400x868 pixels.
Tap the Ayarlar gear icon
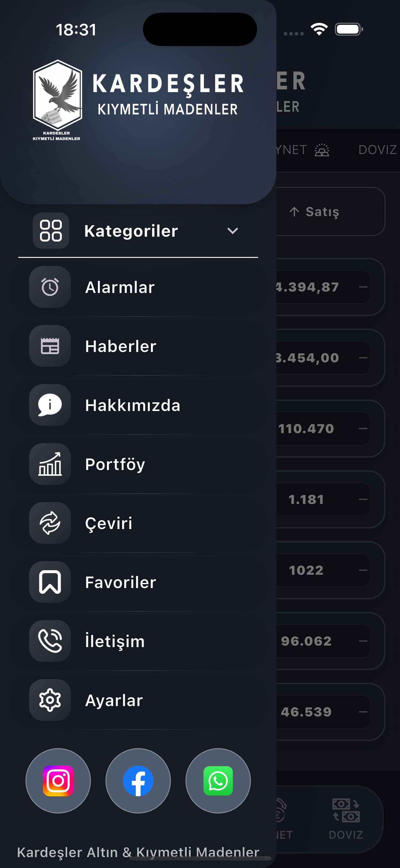point(50,700)
